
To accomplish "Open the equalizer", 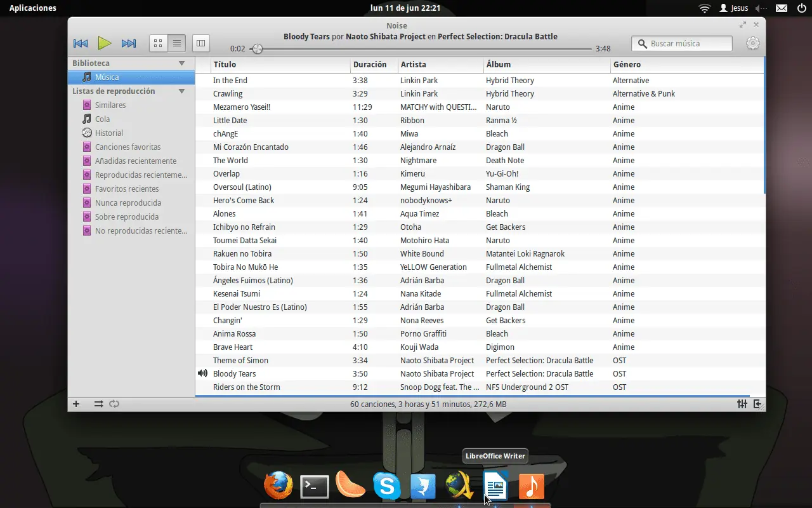I will click(x=742, y=404).
